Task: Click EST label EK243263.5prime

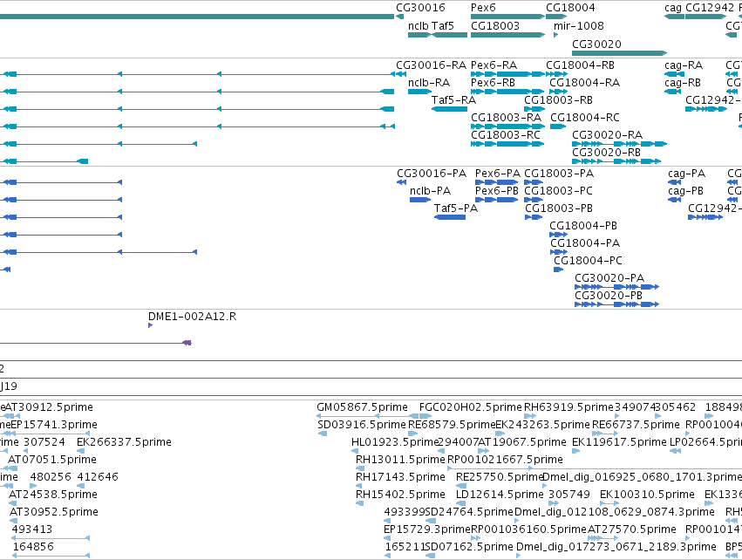Action: [541, 424]
